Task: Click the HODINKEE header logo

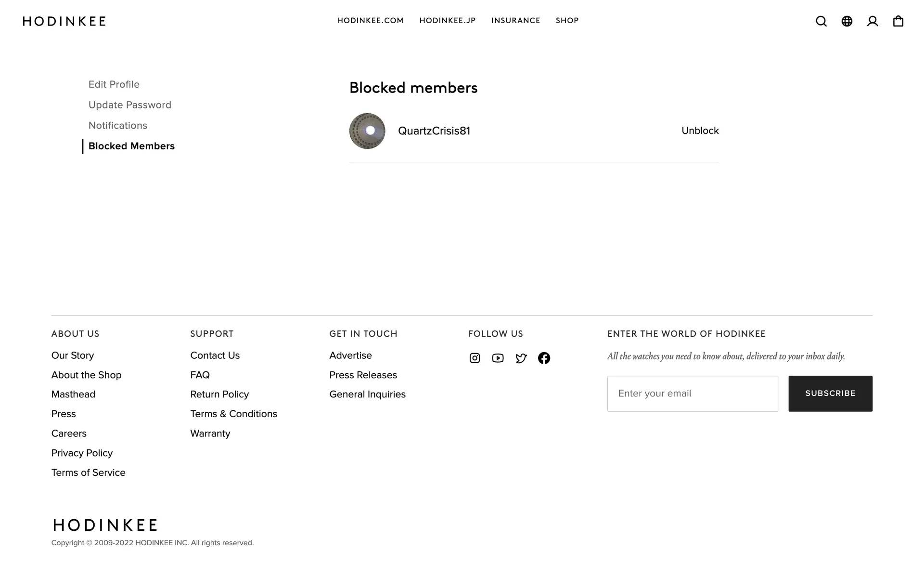Action: [x=64, y=21]
